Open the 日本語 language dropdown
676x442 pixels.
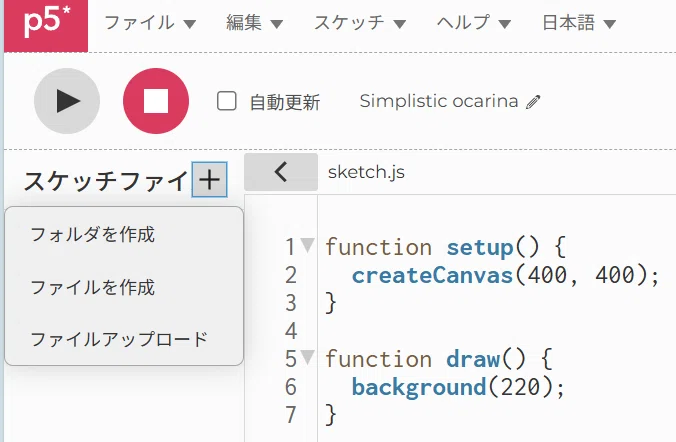[579, 23]
